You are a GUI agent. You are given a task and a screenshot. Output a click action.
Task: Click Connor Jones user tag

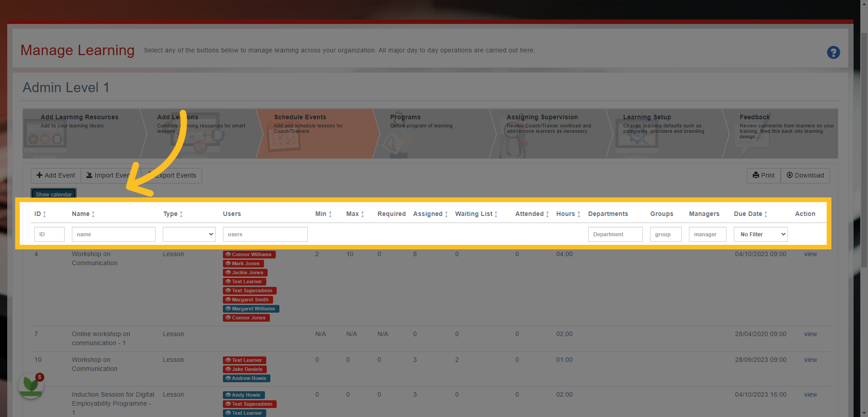tap(246, 318)
